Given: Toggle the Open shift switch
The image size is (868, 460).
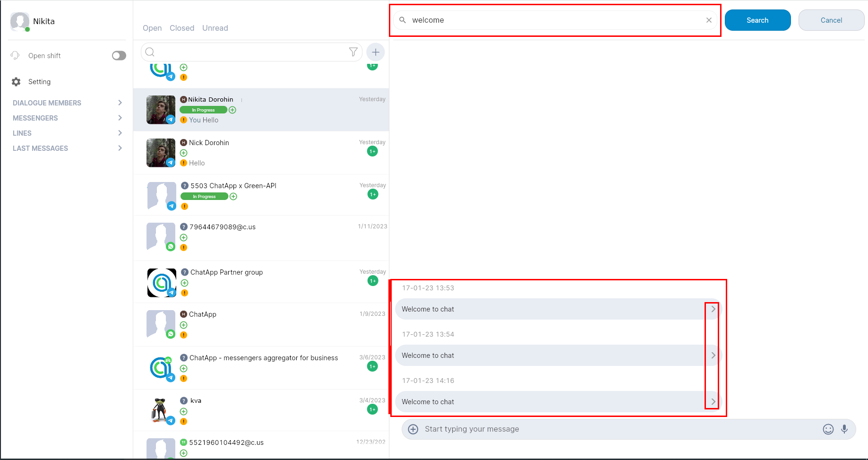Looking at the screenshot, I should [x=119, y=56].
